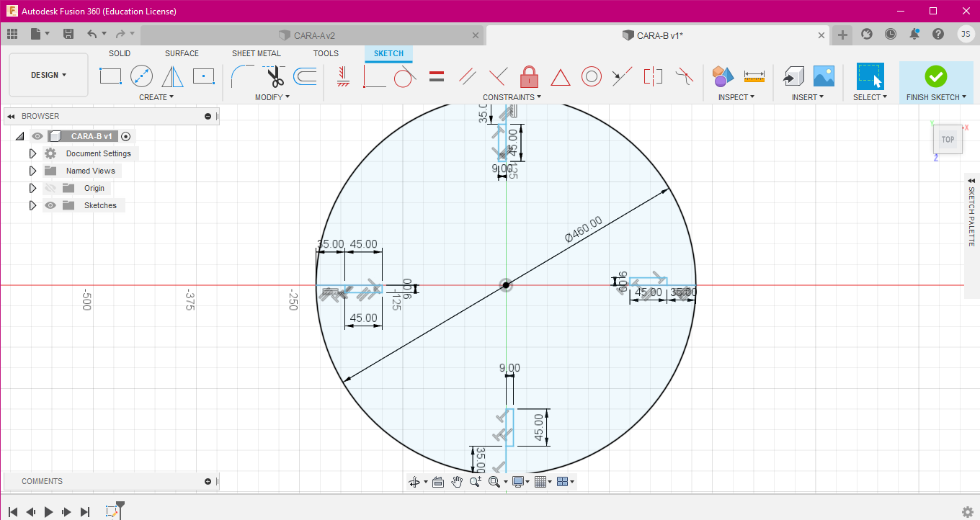
Task: Close the CARA-A v2 document tab
Action: [476, 35]
